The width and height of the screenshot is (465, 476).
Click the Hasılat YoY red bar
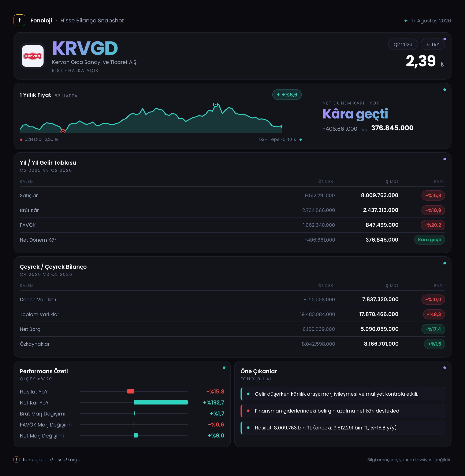130,391
